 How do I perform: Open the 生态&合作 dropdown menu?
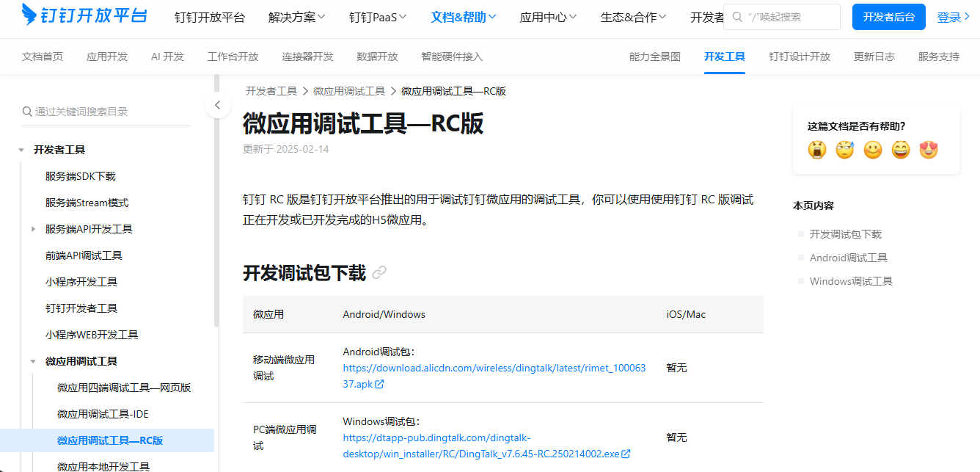[x=634, y=17]
